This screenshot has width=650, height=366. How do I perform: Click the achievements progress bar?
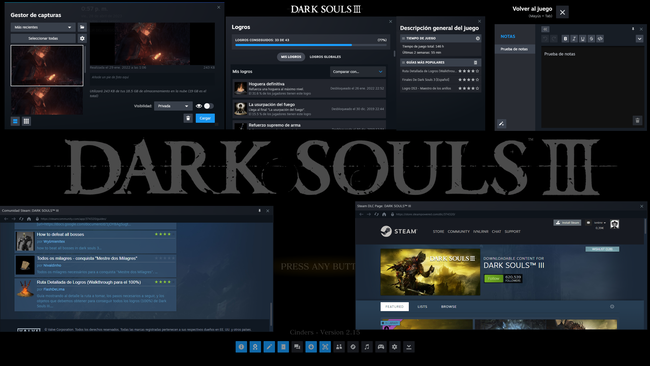pyautogui.click(x=311, y=45)
